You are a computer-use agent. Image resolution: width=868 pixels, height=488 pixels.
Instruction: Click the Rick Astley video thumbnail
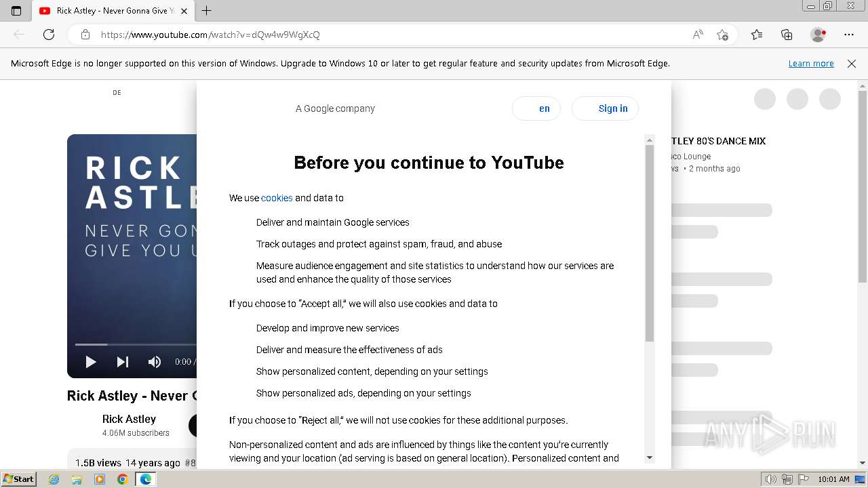(132, 256)
